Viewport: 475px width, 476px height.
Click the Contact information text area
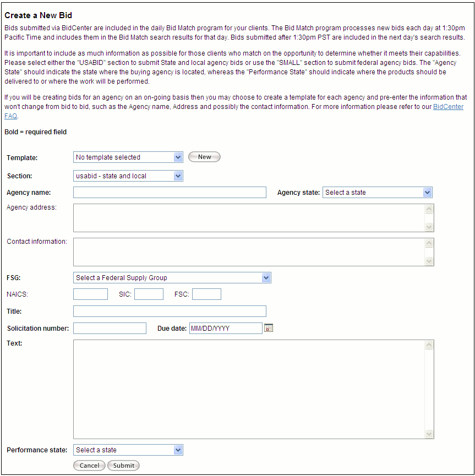(x=249, y=252)
